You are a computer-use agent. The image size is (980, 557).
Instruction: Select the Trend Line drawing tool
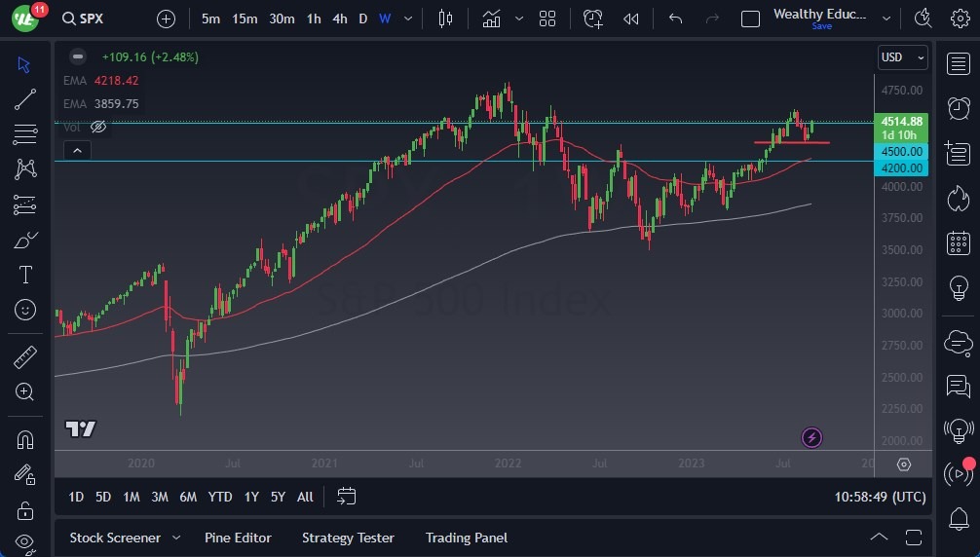click(x=25, y=99)
